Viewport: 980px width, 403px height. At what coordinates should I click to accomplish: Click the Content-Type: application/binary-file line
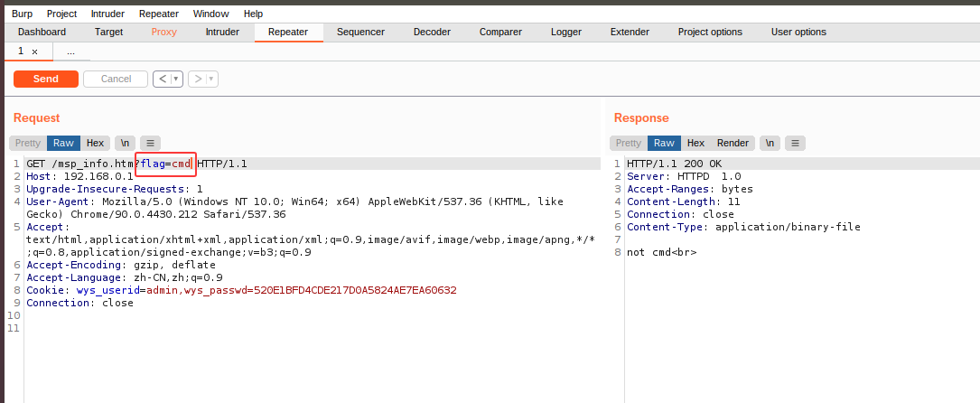point(743,227)
